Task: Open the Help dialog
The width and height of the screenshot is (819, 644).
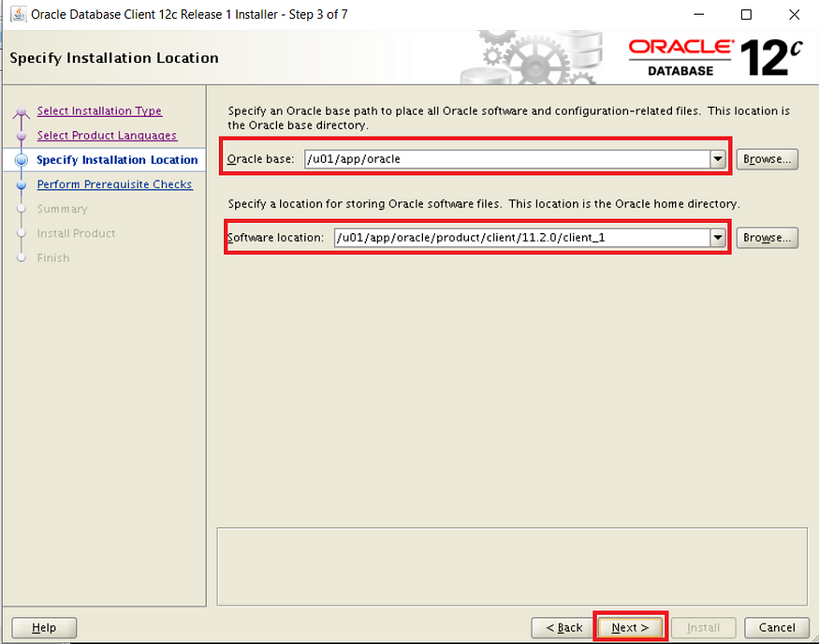Action: (44, 627)
